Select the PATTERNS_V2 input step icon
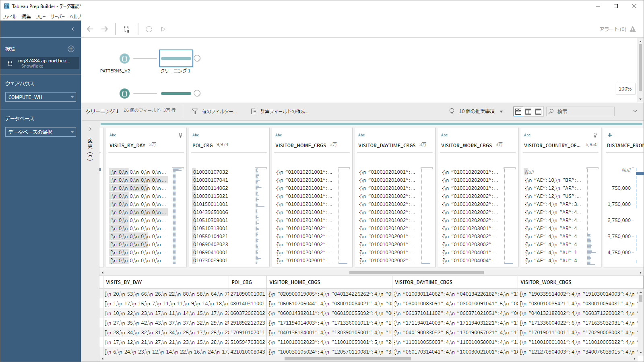Screen dimensions: 644x362 [x=124, y=59]
